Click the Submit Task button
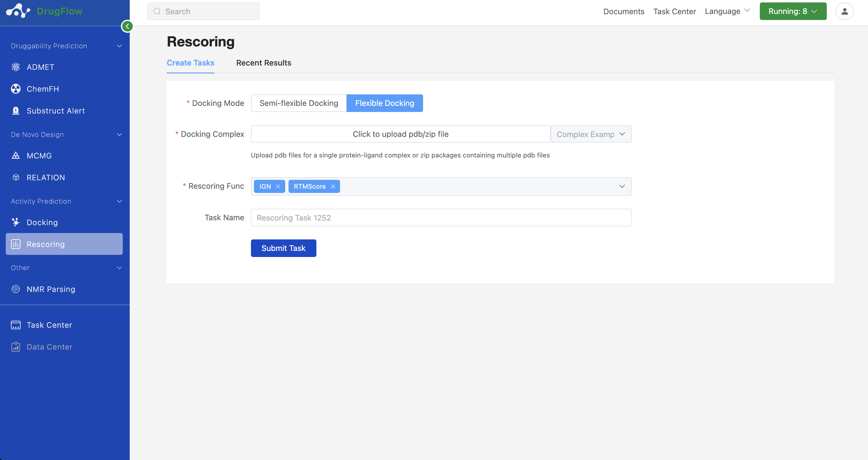Image resolution: width=868 pixels, height=460 pixels. coord(283,248)
